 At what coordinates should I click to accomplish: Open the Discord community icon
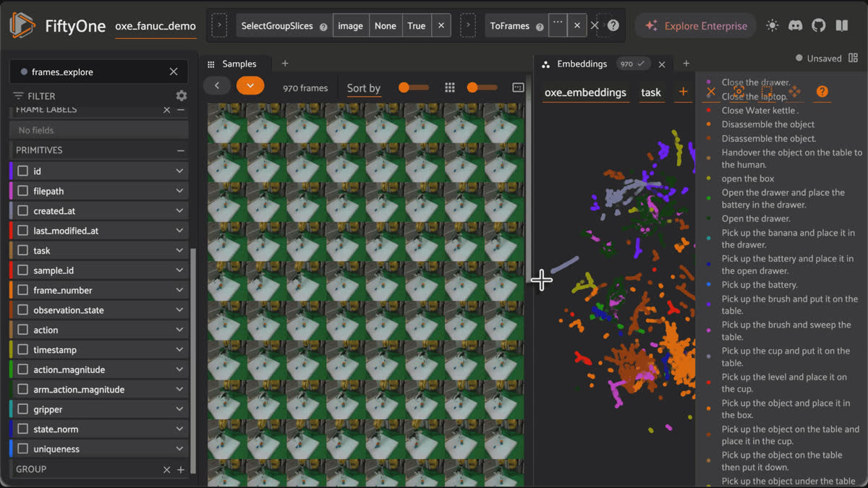pyautogui.click(x=796, y=25)
